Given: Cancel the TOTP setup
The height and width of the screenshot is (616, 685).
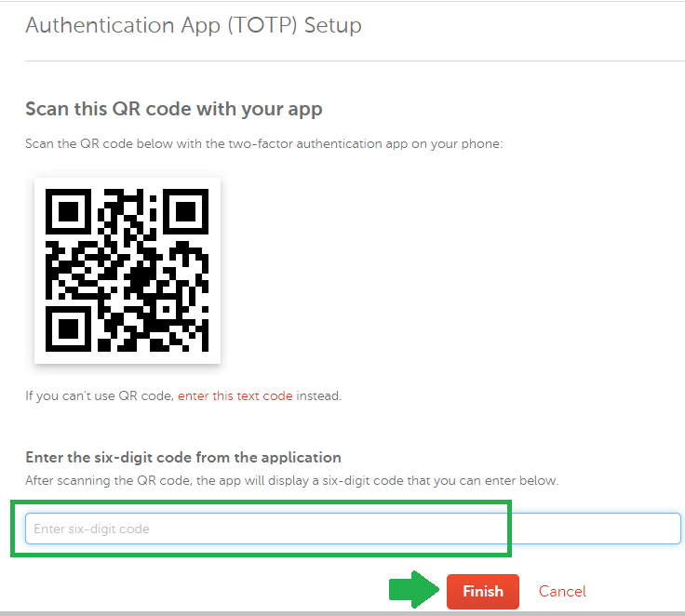Looking at the screenshot, I should click(562, 591).
